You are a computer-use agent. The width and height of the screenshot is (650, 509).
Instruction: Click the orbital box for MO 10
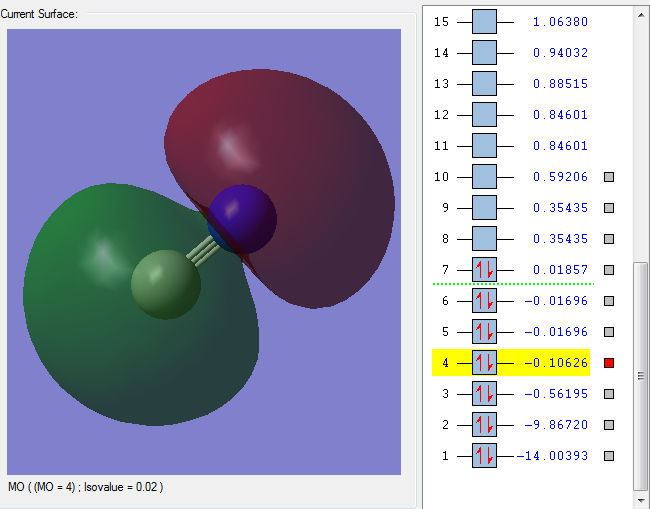click(x=484, y=177)
